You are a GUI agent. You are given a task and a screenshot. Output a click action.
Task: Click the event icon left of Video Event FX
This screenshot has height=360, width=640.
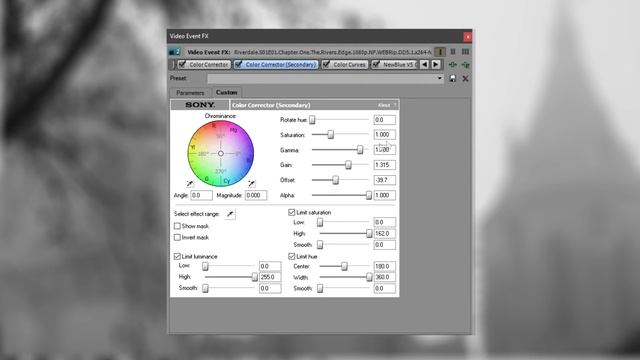click(174, 52)
